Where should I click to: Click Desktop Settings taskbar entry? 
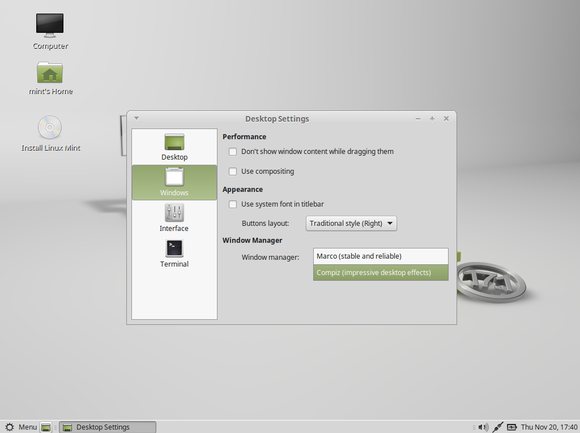108,427
